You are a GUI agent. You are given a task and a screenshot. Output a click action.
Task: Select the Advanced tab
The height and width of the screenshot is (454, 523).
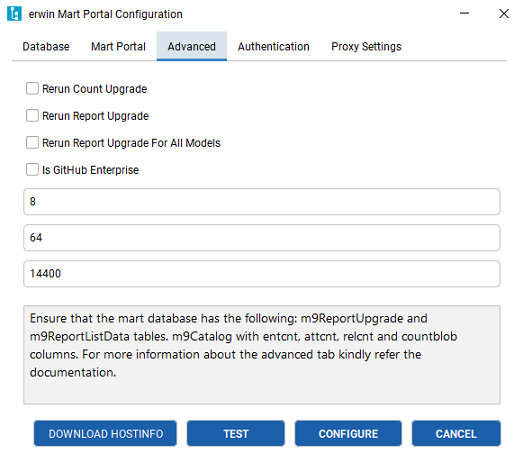click(x=192, y=46)
